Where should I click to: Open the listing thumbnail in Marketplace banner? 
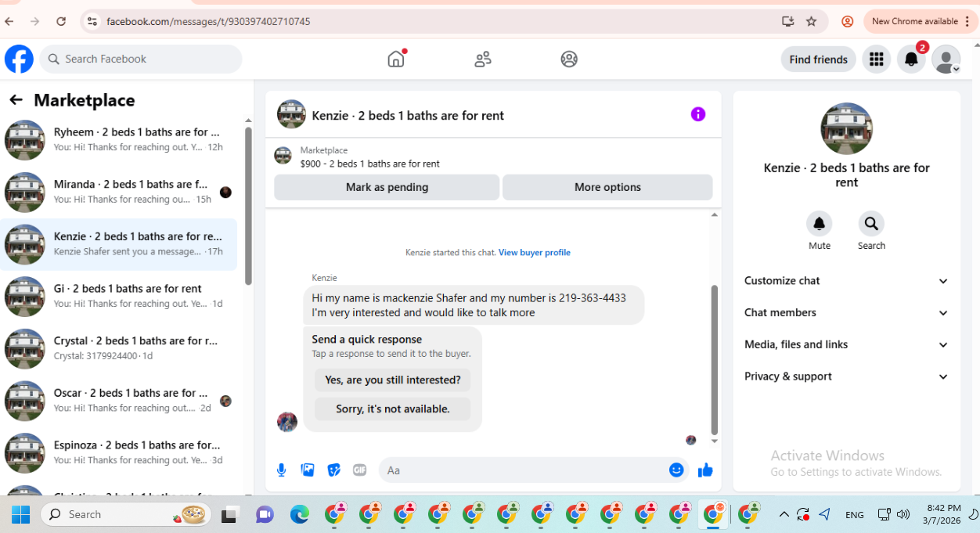[x=283, y=155]
